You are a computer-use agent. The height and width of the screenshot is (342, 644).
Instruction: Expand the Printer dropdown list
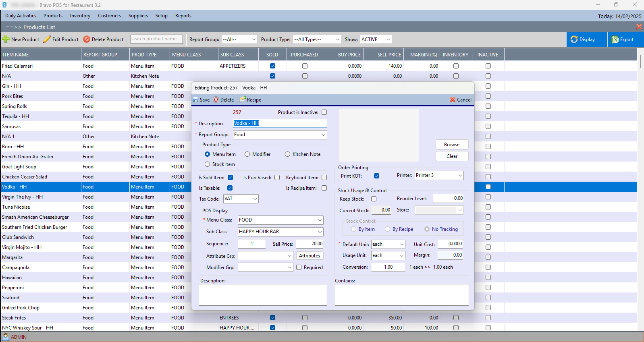click(460, 176)
